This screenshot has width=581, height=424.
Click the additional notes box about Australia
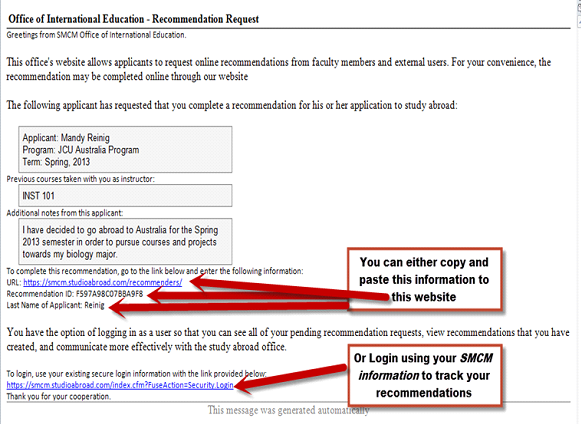125,241
